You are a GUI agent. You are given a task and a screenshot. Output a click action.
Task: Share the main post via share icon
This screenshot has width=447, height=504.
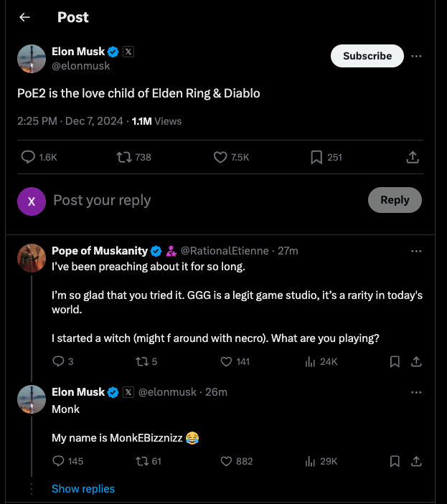(413, 157)
